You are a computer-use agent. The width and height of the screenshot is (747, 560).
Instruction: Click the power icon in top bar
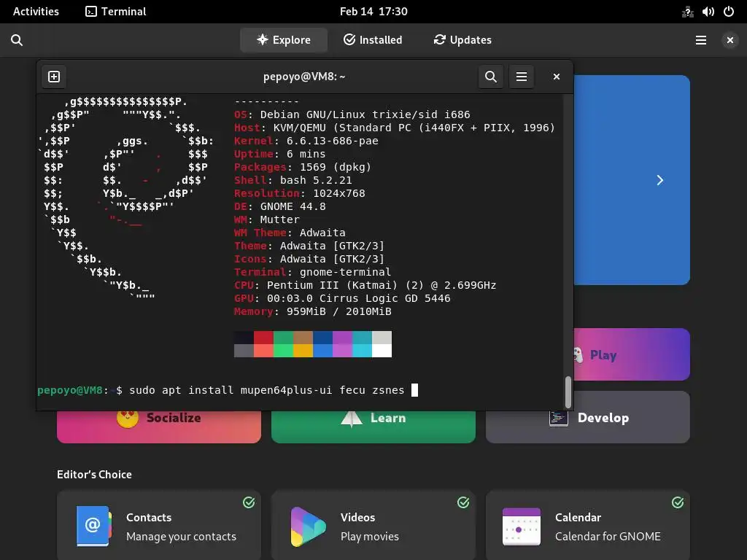click(729, 12)
